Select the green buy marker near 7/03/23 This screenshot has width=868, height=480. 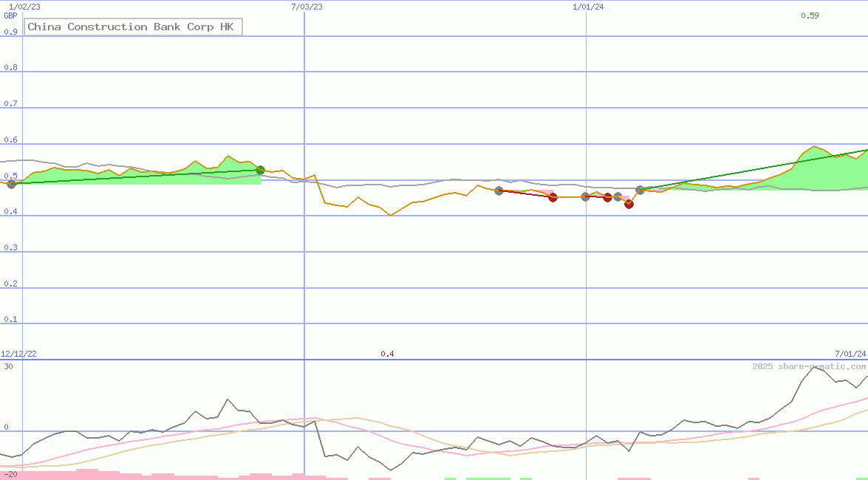[x=259, y=169]
